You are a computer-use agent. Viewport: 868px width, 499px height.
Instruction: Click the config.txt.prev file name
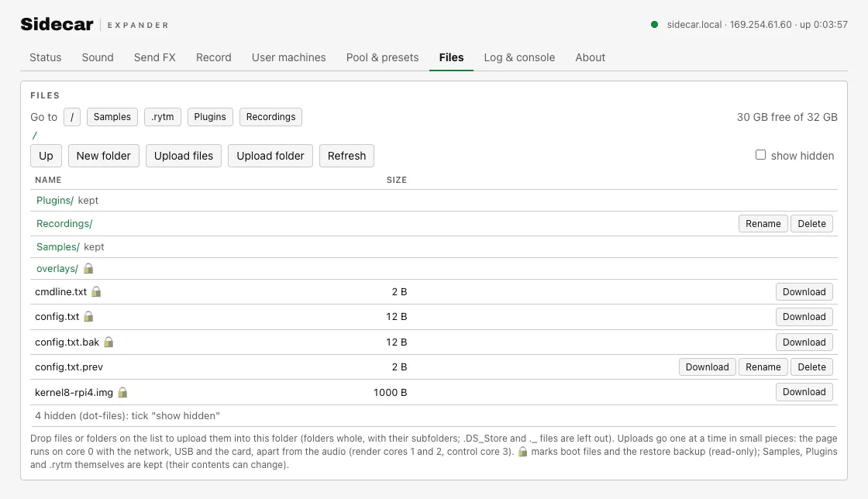[69, 367]
